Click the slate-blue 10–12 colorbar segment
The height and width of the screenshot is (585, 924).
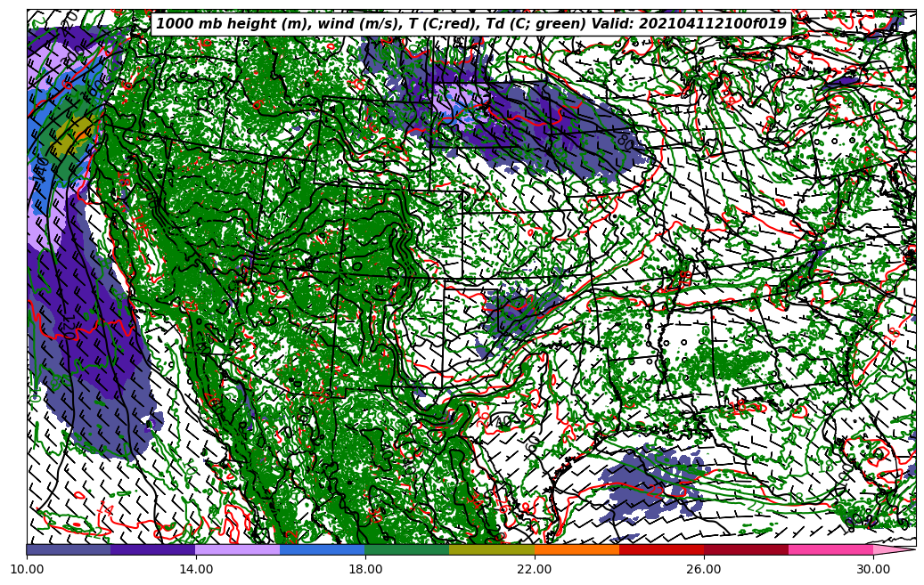(69, 549)
